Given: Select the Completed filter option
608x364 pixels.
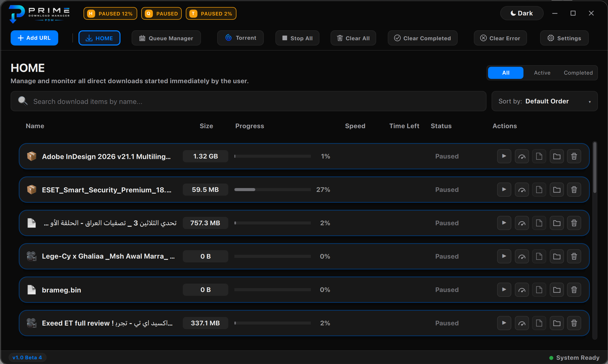Looking at the screenshot, I should 578,73.
